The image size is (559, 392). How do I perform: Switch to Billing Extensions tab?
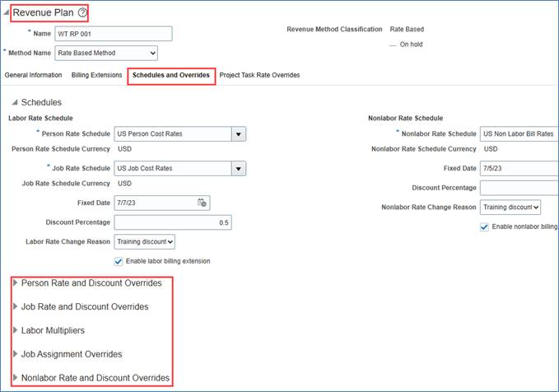click(x=96, y=75)
